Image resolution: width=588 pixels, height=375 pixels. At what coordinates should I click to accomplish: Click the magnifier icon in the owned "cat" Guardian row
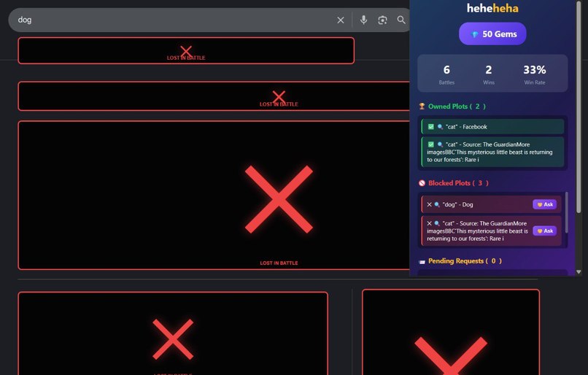point(440,144)
